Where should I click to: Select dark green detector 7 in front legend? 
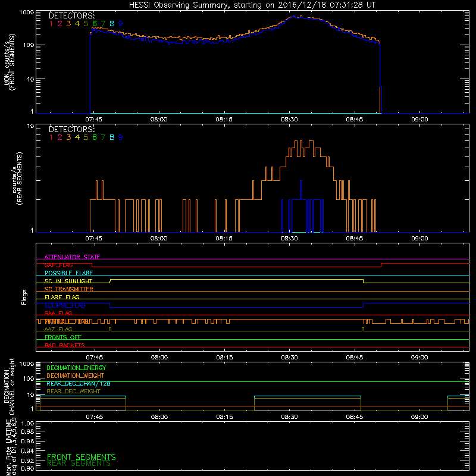[103, 24]
